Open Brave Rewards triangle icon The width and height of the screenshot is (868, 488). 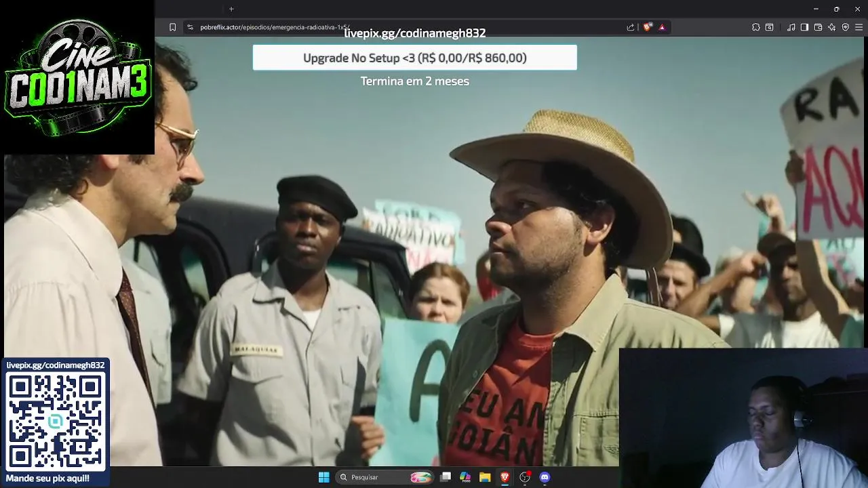tap(662, 27)
